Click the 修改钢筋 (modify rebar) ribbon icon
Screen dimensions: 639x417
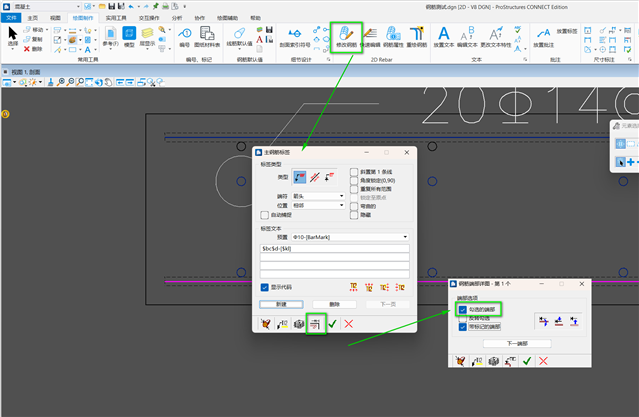point(348,37)
